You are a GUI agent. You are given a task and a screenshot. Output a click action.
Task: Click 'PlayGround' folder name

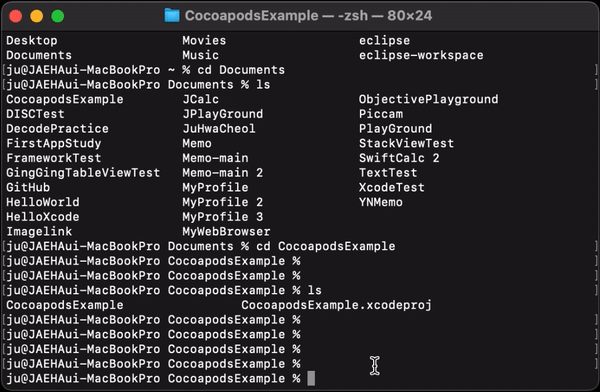395,129
